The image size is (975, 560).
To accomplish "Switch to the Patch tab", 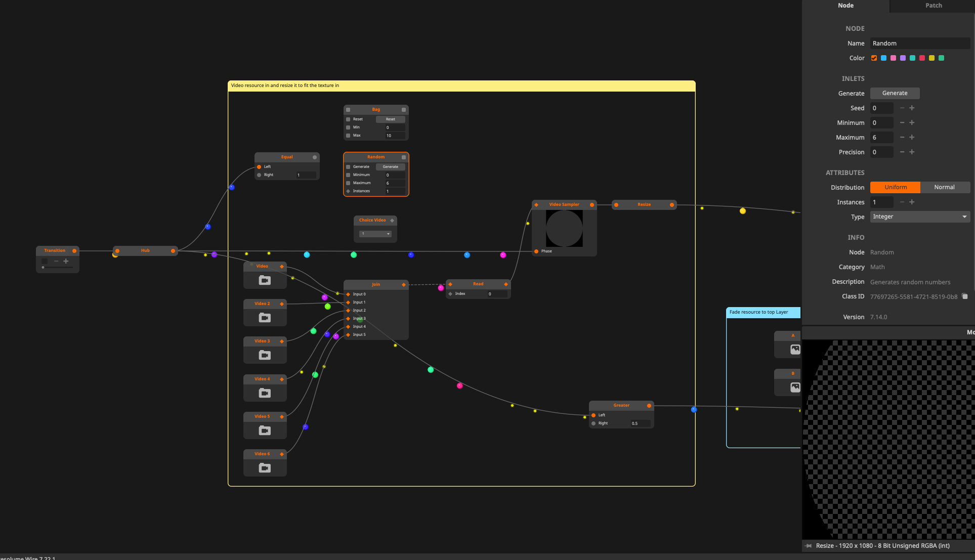I will point(933,6).
